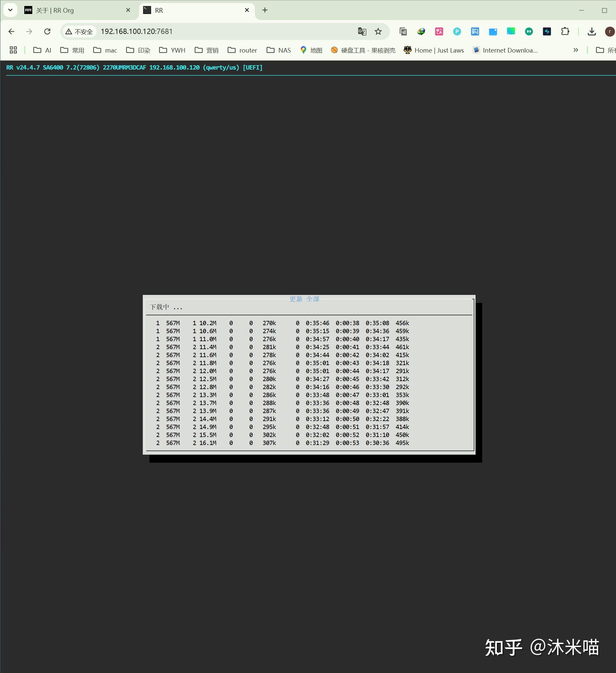This screenshot has height=673, width=616.
Task: Expand the overflow bookmarks chevron
Action: tap(576, 50)
